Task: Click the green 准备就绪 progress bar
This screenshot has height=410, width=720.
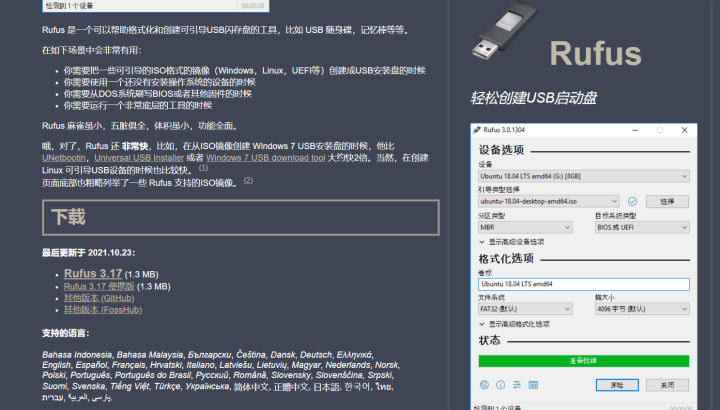Action: pos(584,361)
